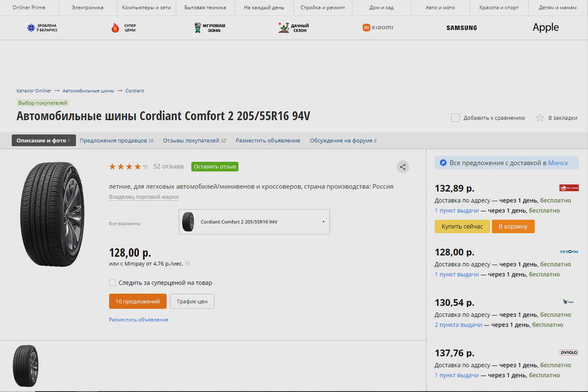Enable Следить за суперценой на товар checkbox

pos(112,282)
